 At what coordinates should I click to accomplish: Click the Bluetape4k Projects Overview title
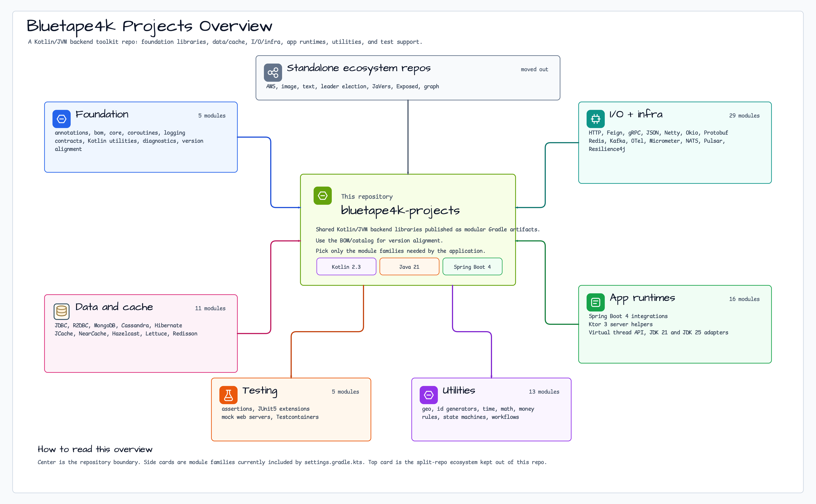click(149, 27)
